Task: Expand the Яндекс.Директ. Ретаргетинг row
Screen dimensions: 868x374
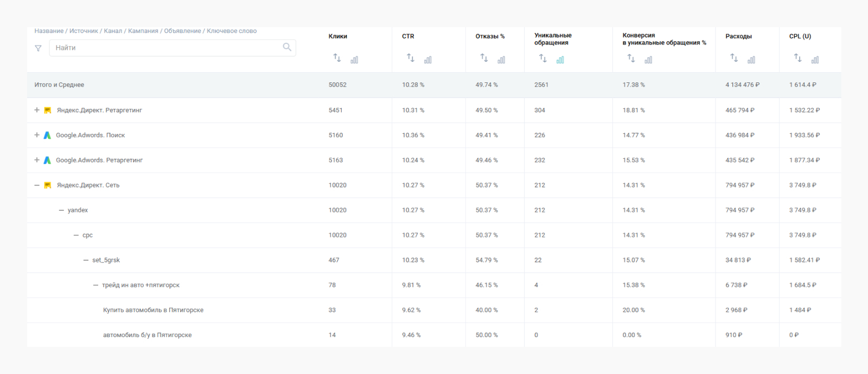Action: click(37, 110)
